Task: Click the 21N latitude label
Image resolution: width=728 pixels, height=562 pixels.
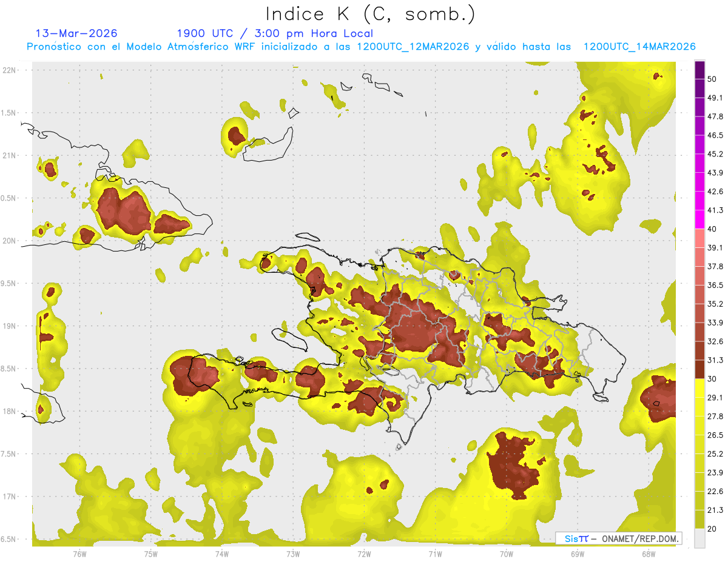Action: [x=10, y=155]
